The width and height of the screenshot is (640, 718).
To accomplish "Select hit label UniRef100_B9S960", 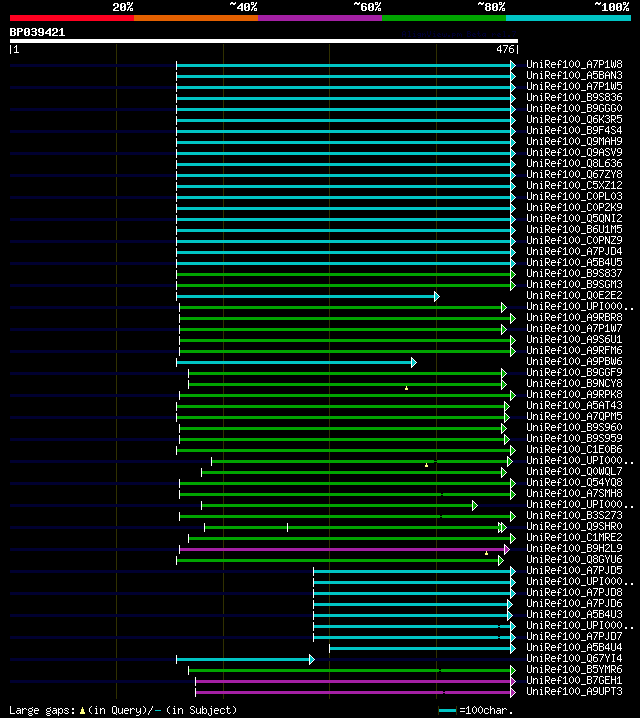I will click(x=574, y=427).
